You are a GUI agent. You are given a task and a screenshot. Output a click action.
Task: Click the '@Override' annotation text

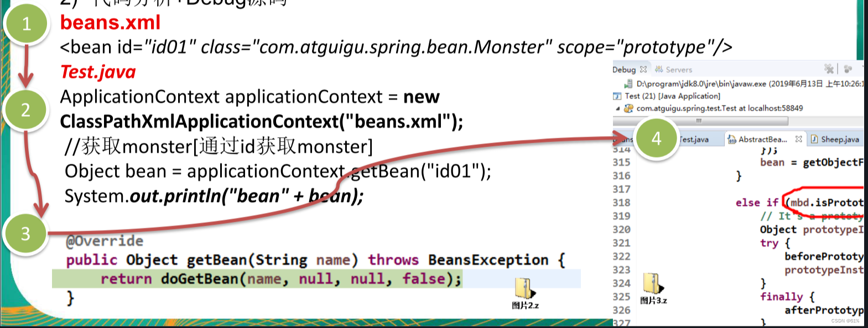tap(105, 241)
